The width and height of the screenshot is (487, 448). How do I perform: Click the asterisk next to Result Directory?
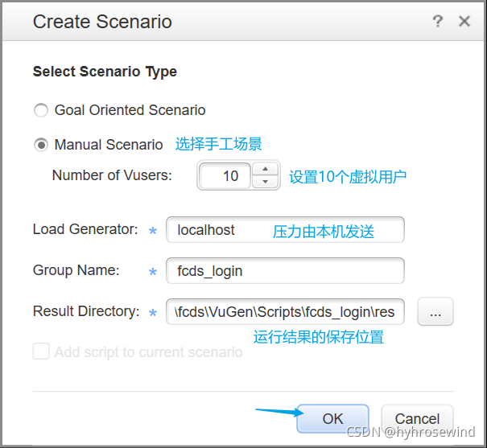(152, 312)
